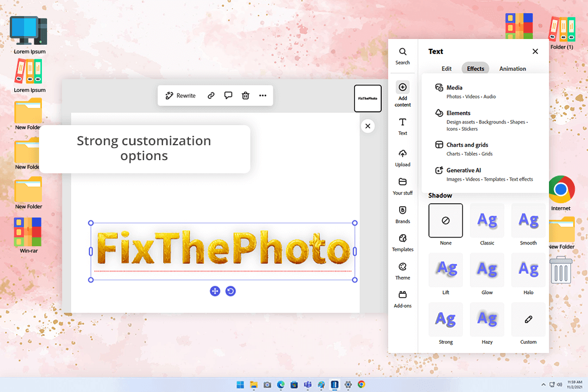Browse Templates in the sidebar
This screenshot has height=392, width=588.
coord(403,243)
